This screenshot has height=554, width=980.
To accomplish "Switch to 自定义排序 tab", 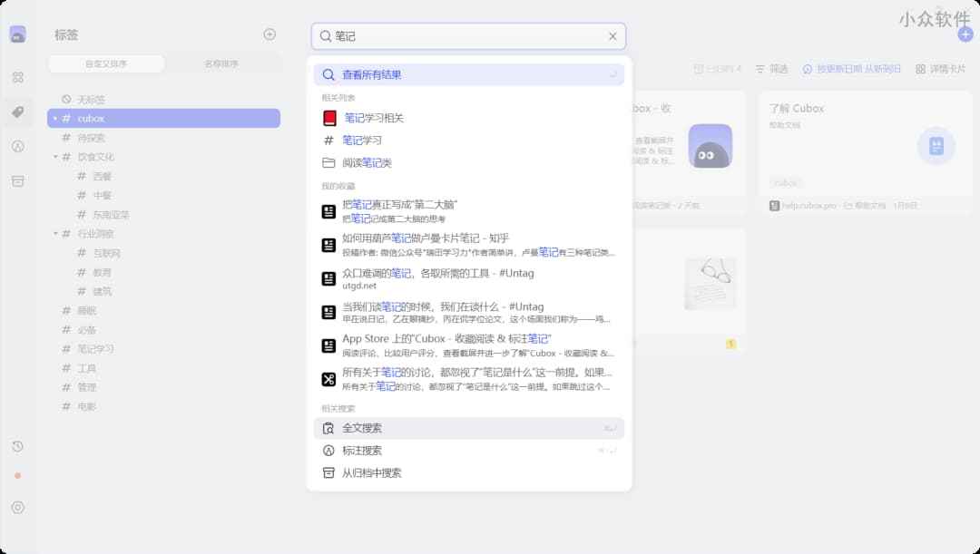I will pyautogui.click(x=106, y=63).
